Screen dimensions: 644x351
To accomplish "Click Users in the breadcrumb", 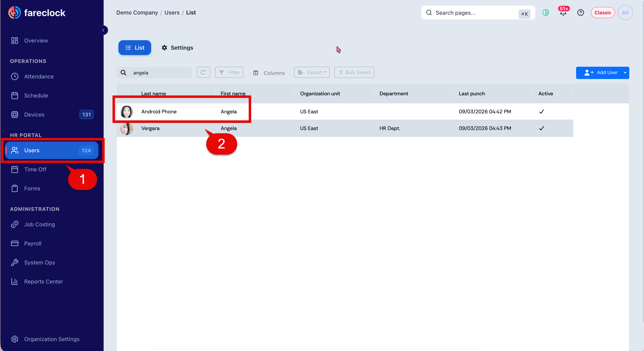I will pos(172,13).
